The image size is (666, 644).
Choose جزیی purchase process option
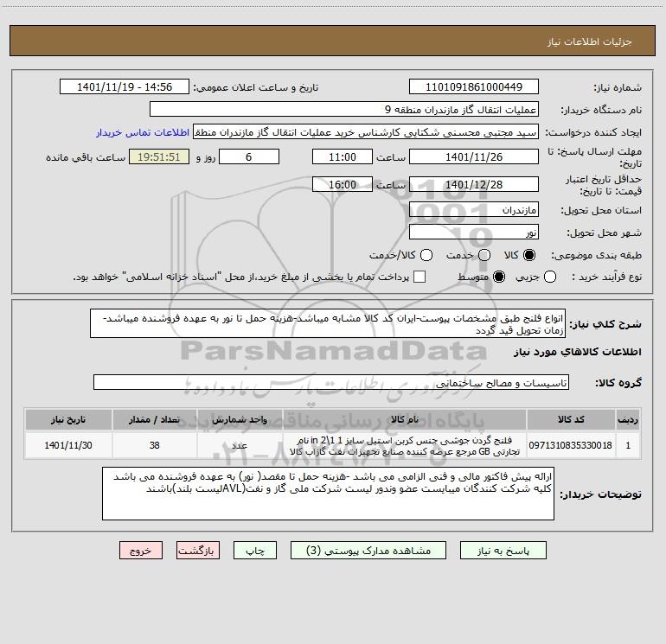point(550,277)
